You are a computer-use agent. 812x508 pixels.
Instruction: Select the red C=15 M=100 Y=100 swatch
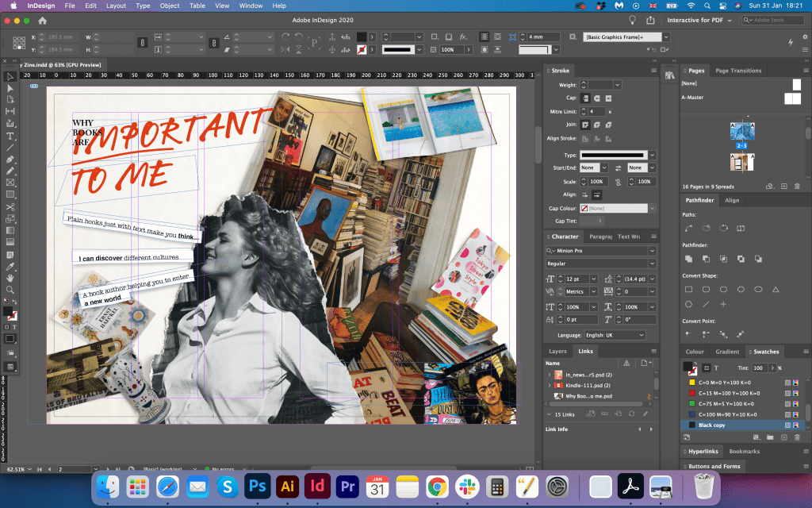729,393
